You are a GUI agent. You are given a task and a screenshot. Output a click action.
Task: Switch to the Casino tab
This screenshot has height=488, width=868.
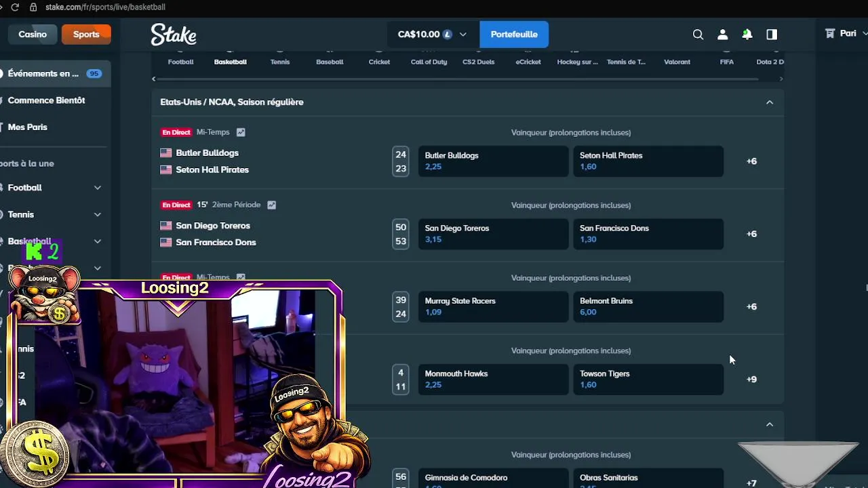[33, 35]
